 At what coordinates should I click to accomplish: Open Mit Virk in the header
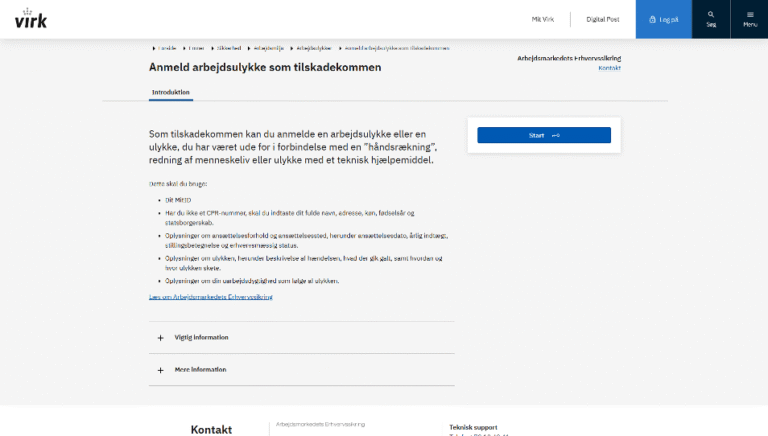point(542,19)
